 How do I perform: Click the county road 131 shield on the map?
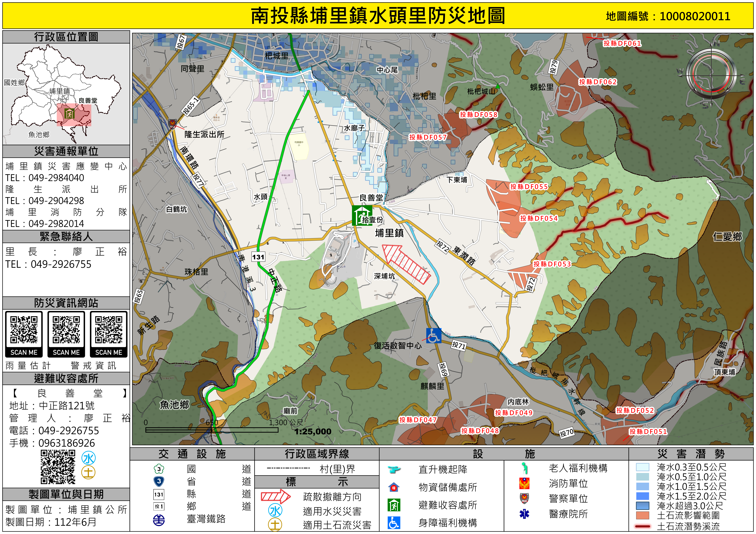(258, 257)
